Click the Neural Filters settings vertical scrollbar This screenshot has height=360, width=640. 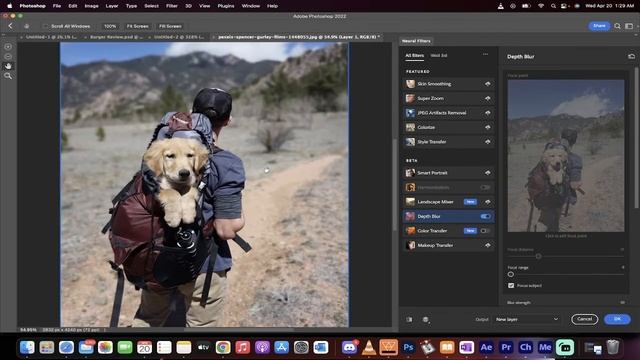click(637, 139)
